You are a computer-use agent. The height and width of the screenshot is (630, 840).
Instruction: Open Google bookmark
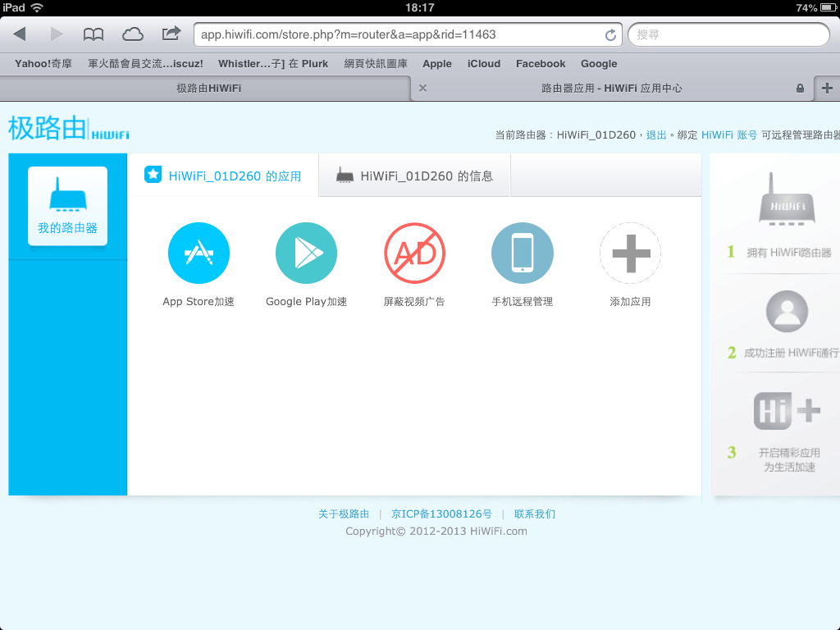[599, 64]
